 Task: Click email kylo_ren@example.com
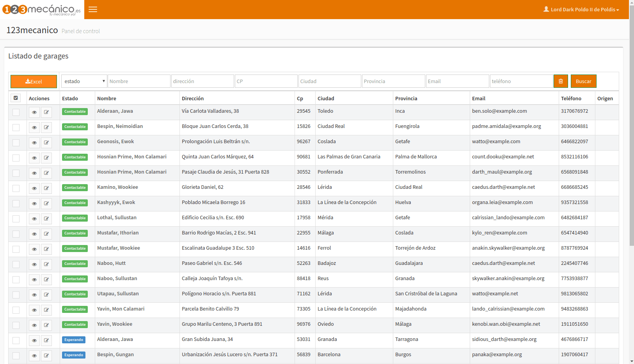499,233
